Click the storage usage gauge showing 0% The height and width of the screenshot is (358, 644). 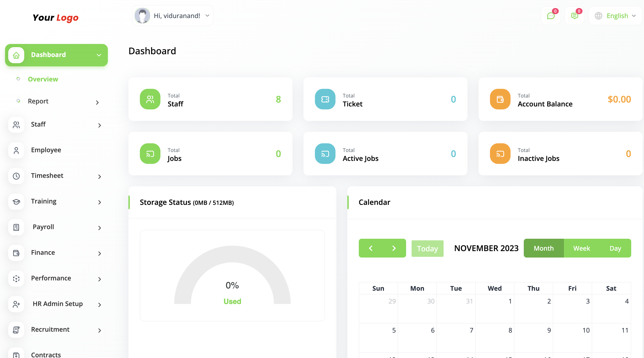click(x=232, y=285)
